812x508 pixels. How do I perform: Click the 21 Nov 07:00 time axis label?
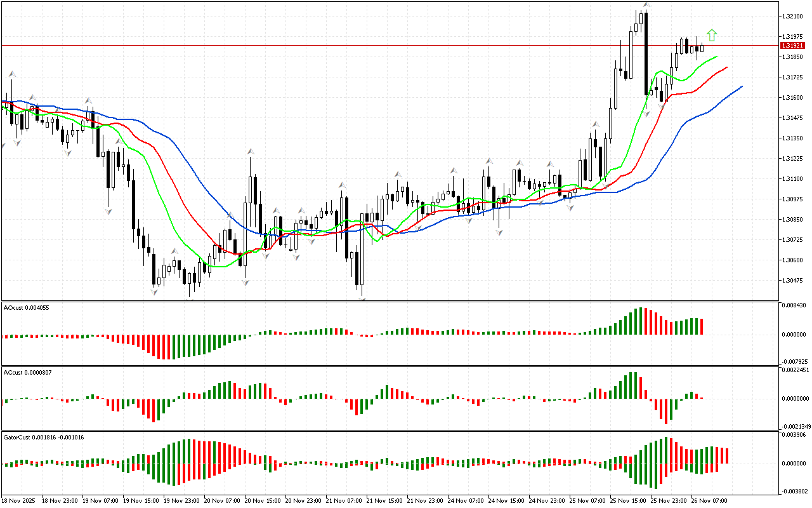coord(344,501)
